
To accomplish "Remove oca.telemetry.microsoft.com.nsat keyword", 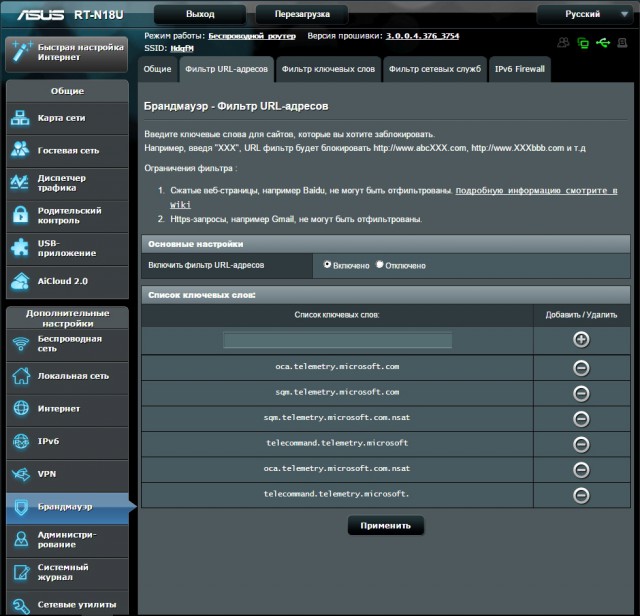I will [581, 470].
